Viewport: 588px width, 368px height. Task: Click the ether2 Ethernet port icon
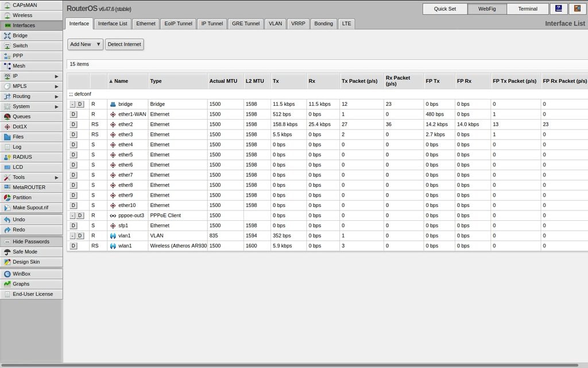tap(113, 124)
